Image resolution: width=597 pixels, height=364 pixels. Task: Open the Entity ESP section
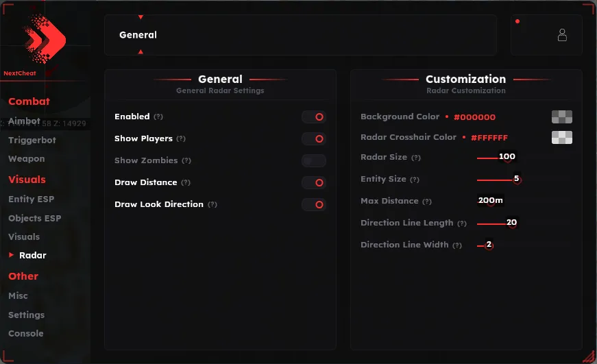point(32,199)
